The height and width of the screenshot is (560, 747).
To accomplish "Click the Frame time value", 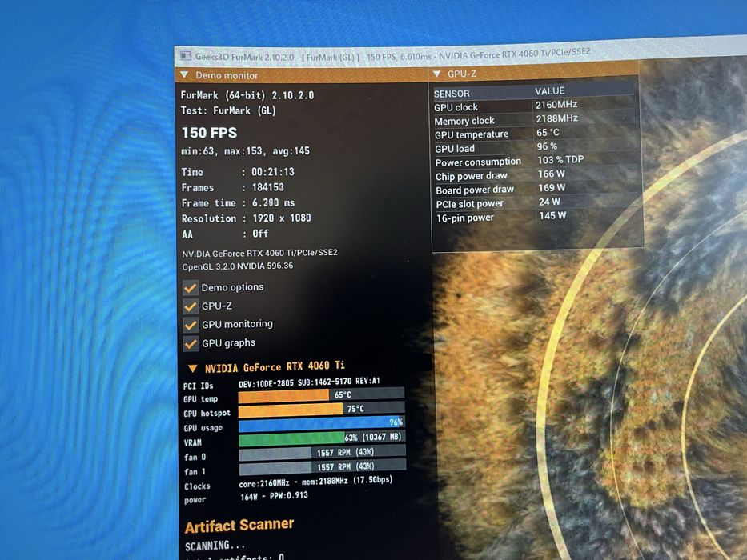I will pos(274,203).
